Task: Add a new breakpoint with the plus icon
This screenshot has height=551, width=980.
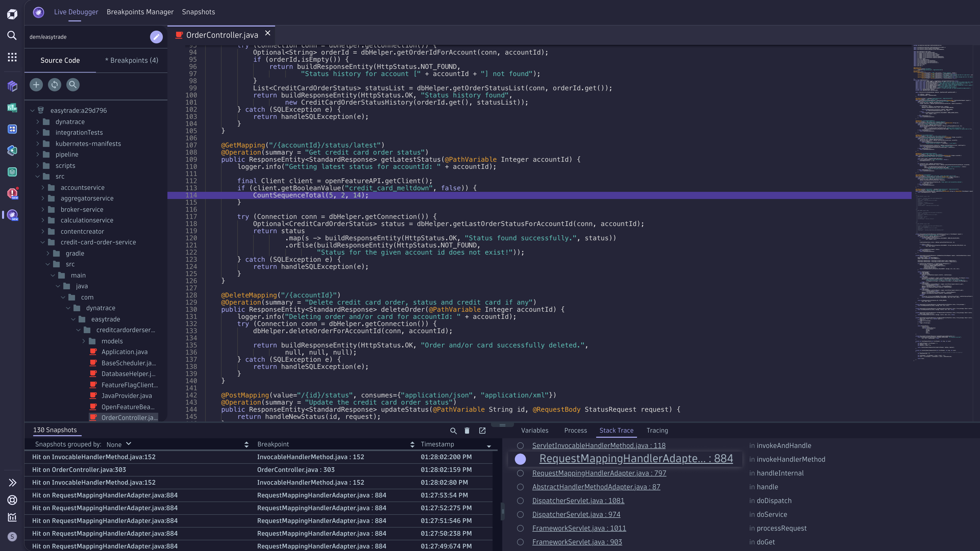Action: 36,84
